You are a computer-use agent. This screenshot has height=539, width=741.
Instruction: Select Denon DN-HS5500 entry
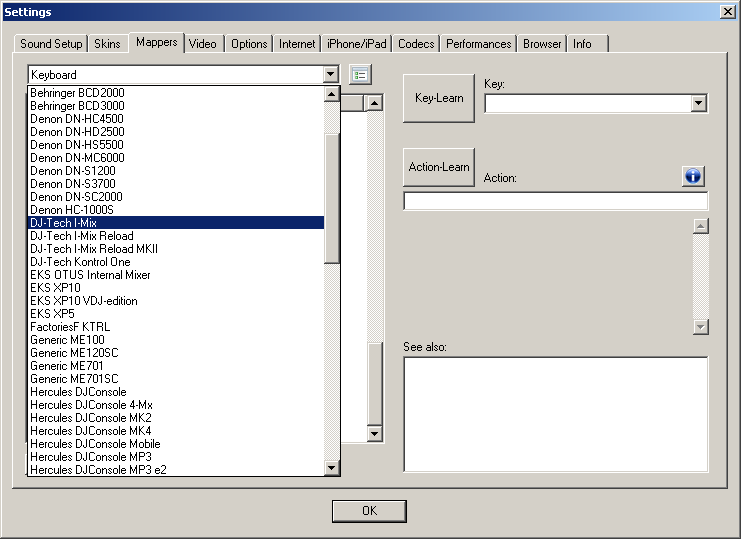pos(176,145)
